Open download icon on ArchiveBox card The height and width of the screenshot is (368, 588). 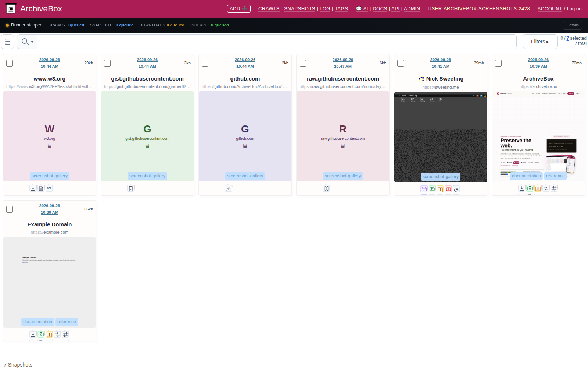[x=522, y=188]
